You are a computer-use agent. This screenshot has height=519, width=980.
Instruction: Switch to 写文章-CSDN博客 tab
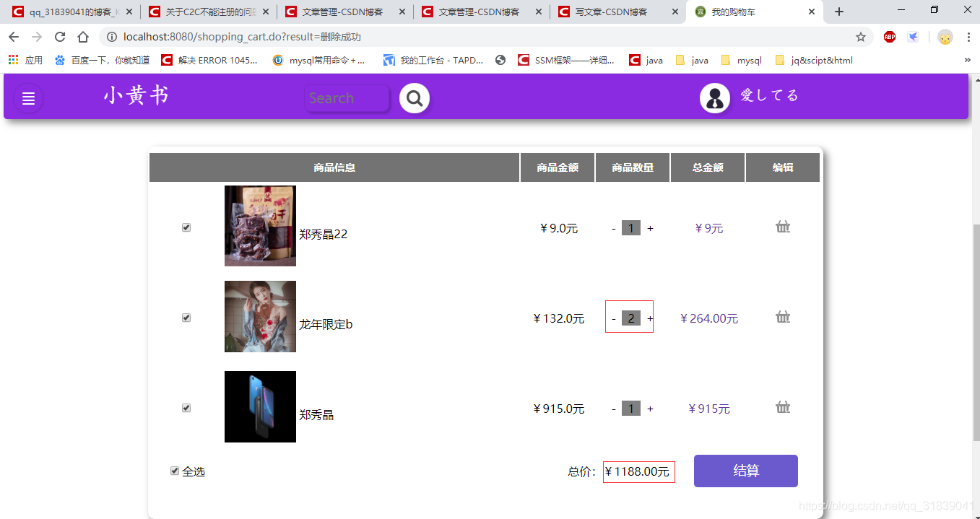[x=618, y=12]
